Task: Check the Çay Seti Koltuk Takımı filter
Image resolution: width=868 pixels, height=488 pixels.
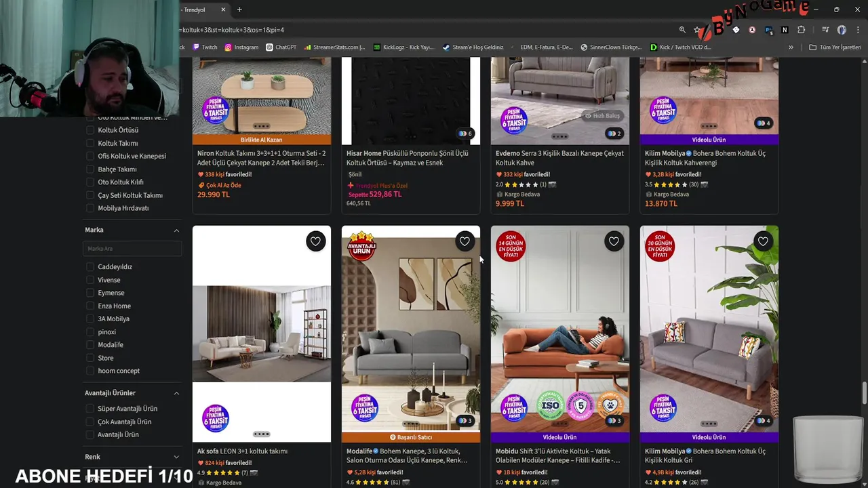Action: click(x=90, y=195)
